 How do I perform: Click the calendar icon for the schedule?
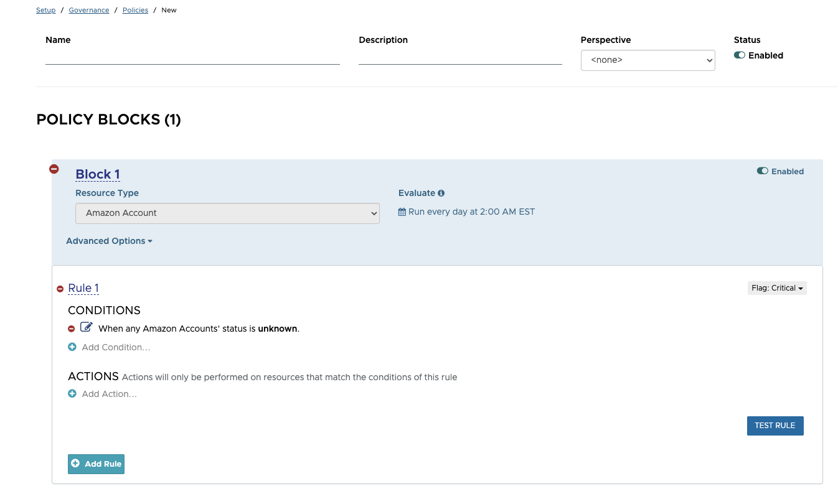click(x=402, y=212)
